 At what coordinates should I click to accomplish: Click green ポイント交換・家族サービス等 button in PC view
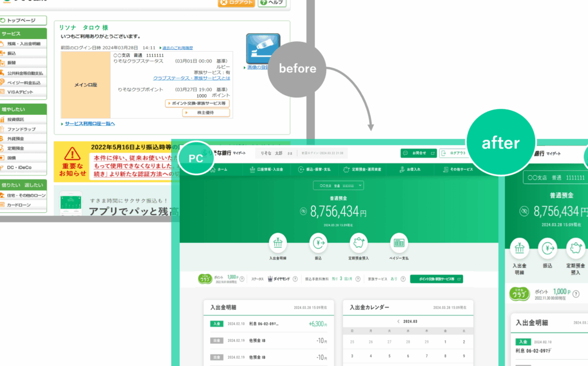436,279
